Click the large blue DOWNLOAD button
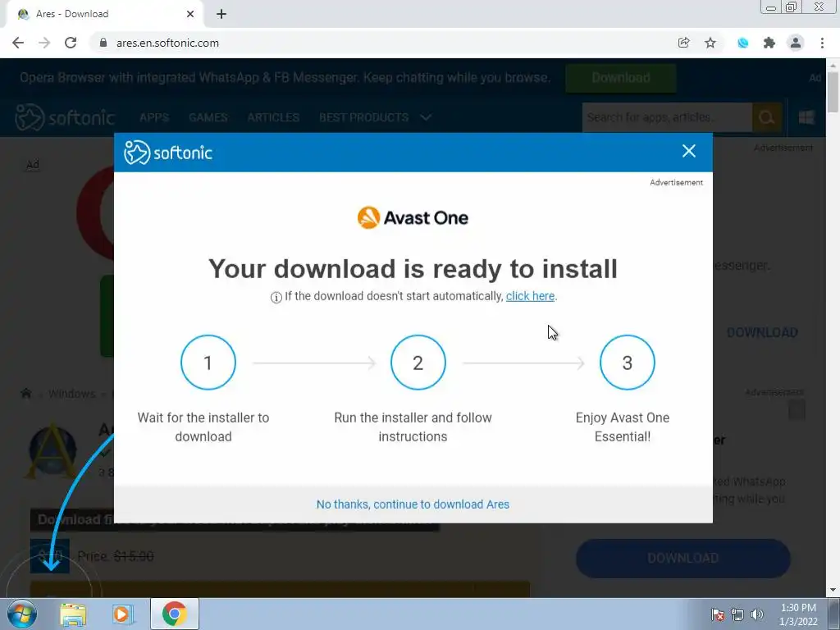This screenshot has width=840, height=630. click(x=683, y=558)
